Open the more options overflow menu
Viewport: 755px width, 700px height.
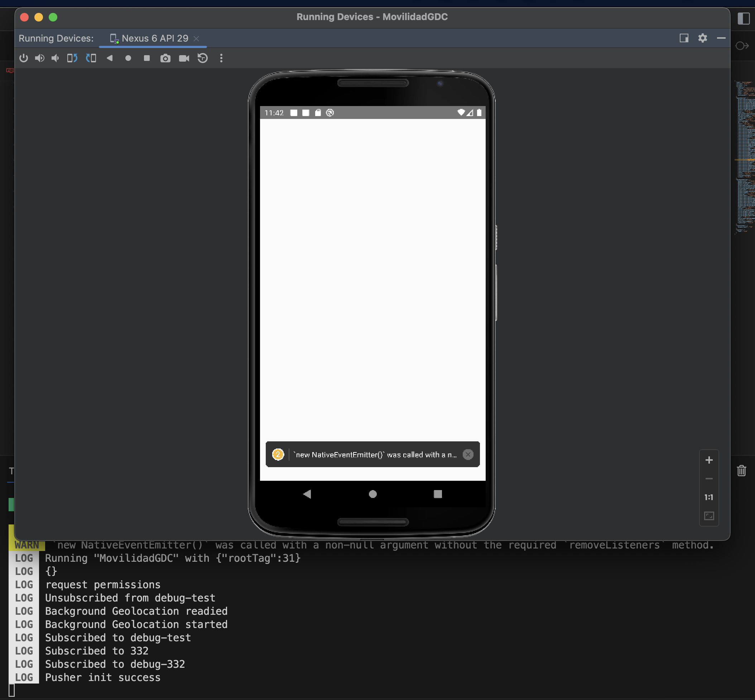pos(221,58)
